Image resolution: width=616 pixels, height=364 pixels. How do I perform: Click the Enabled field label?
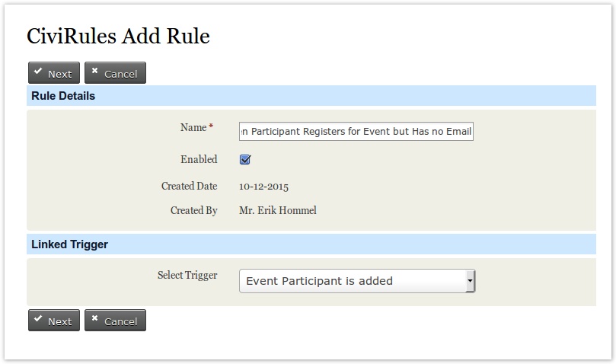point(199,160)
